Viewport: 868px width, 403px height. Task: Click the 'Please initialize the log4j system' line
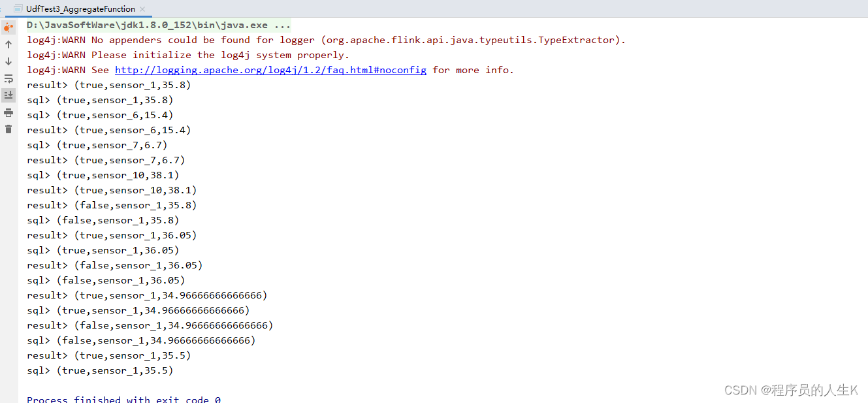188,55
